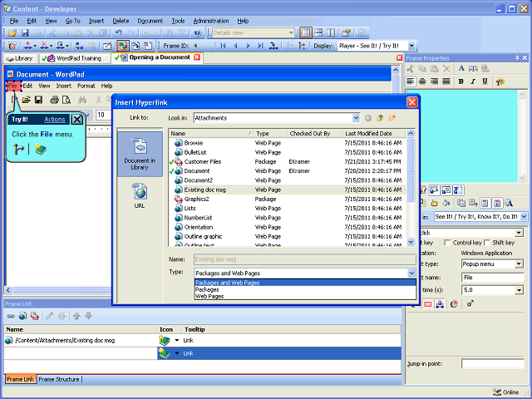Open the Look in Attachments dropdown
This screenshot has height=399, width=532.
tap(356, 118)
